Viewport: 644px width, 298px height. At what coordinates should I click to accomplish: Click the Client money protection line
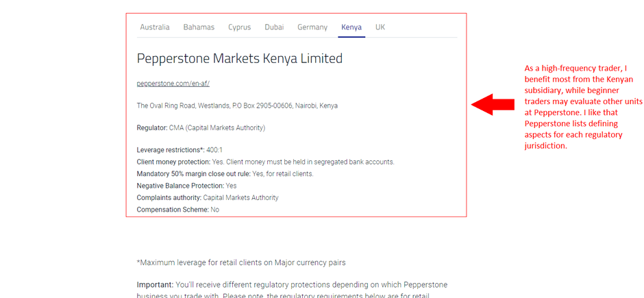265,162
